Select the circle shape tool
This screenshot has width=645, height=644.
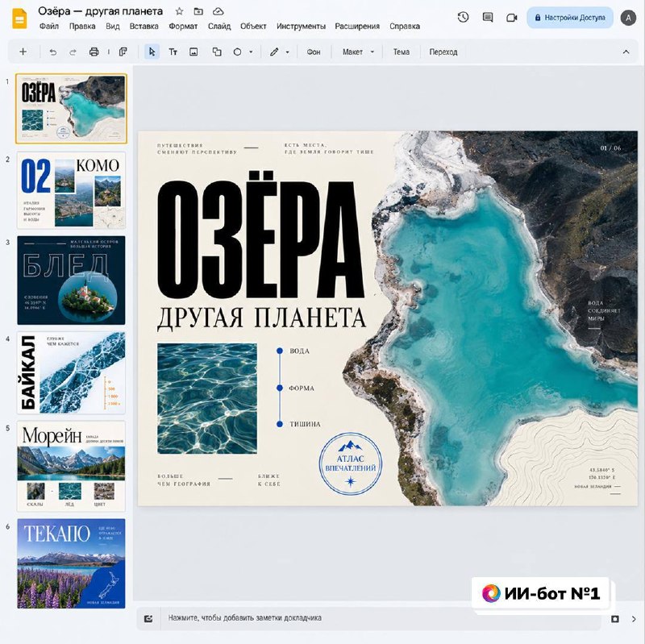pos(237,52)
